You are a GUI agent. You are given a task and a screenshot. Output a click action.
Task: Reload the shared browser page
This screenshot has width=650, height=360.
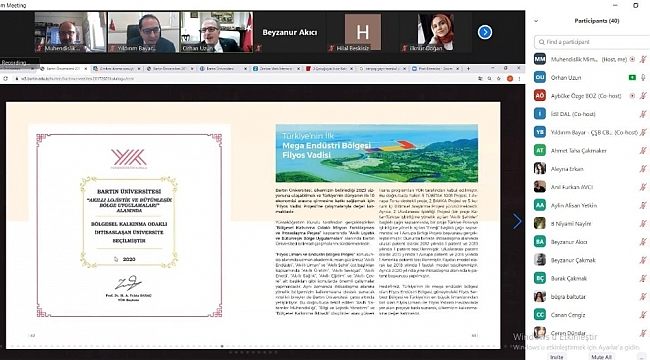pos(5,78)
